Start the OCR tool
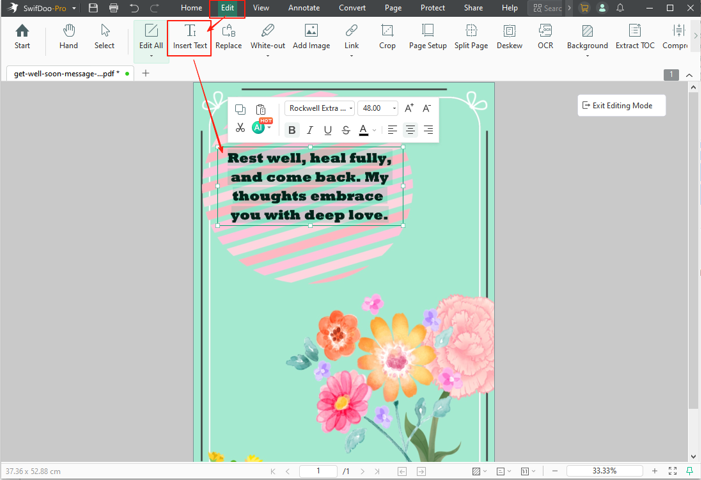The height and width of the screenshot is (480, 701). 545,37
